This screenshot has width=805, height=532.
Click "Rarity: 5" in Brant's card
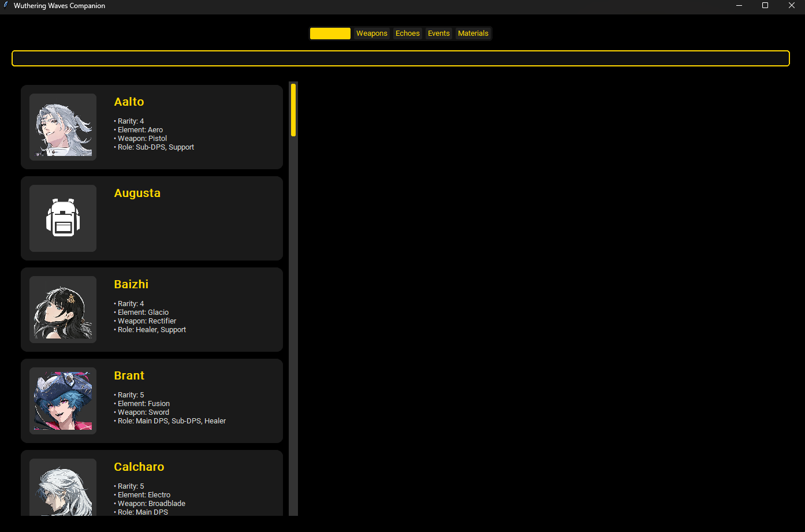[x=129, y=395]
